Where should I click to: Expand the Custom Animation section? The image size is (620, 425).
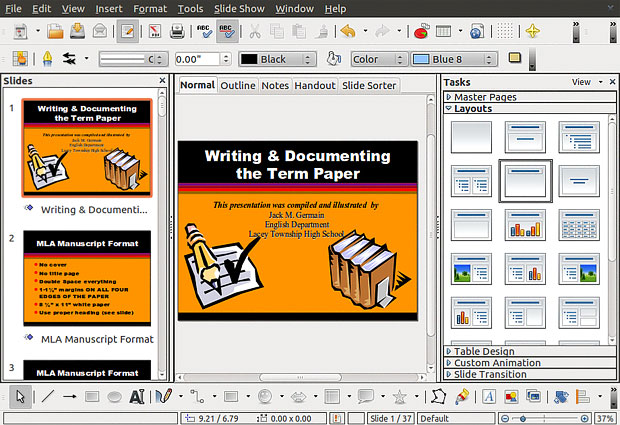pyautogui.click(x=529, y=363)
